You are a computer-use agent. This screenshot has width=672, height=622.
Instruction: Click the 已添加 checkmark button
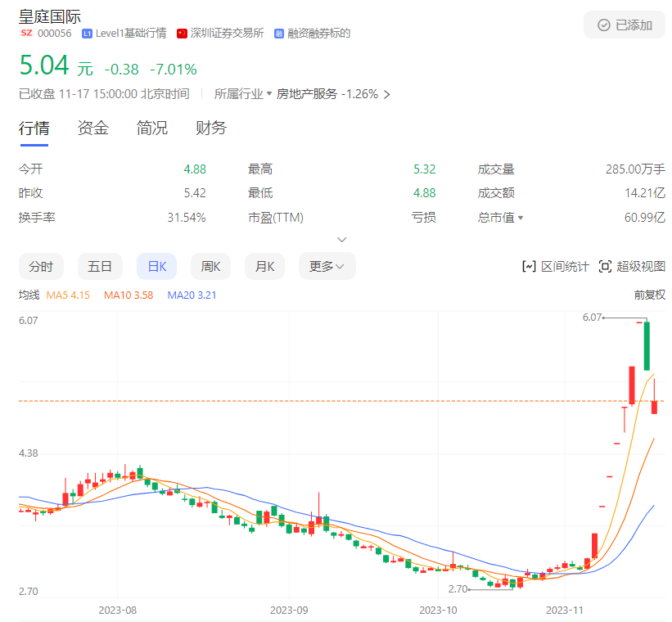pyautogui.click(x=625, y=25)
